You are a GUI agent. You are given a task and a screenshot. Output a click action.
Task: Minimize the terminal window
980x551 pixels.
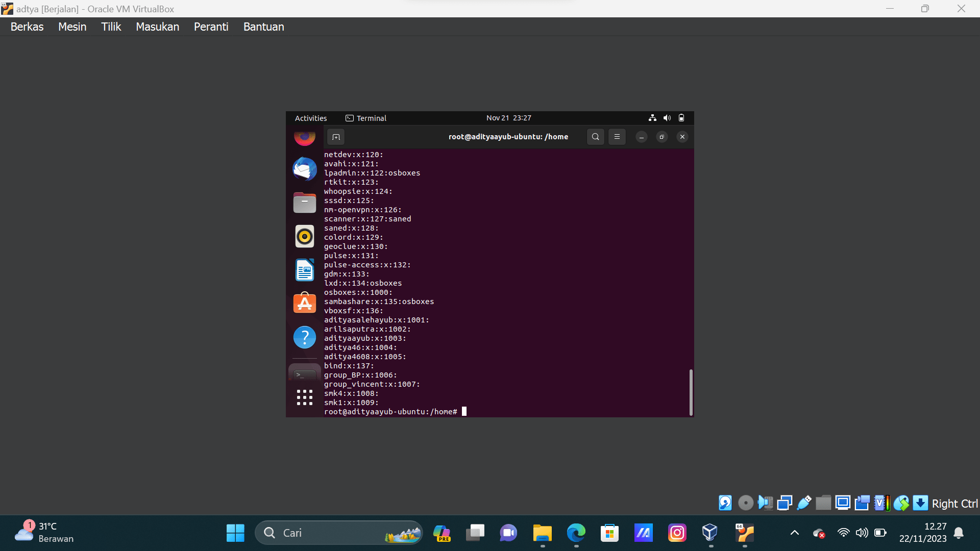pos(642,137)
